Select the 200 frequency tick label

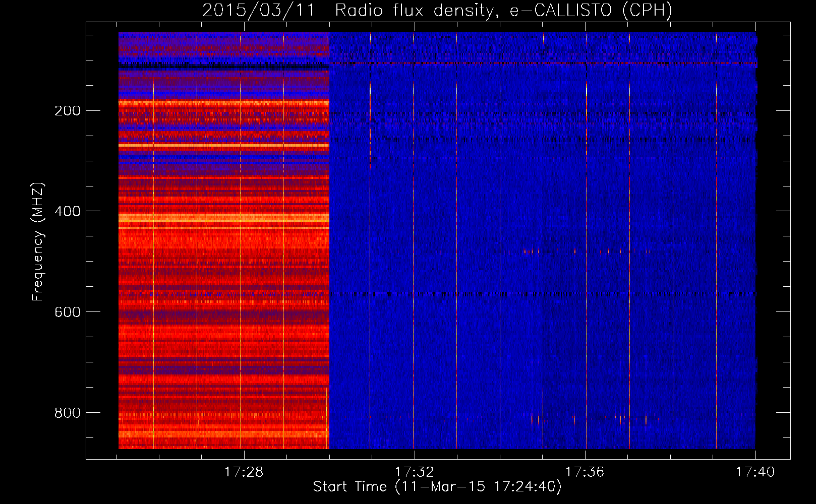[68, 110]
